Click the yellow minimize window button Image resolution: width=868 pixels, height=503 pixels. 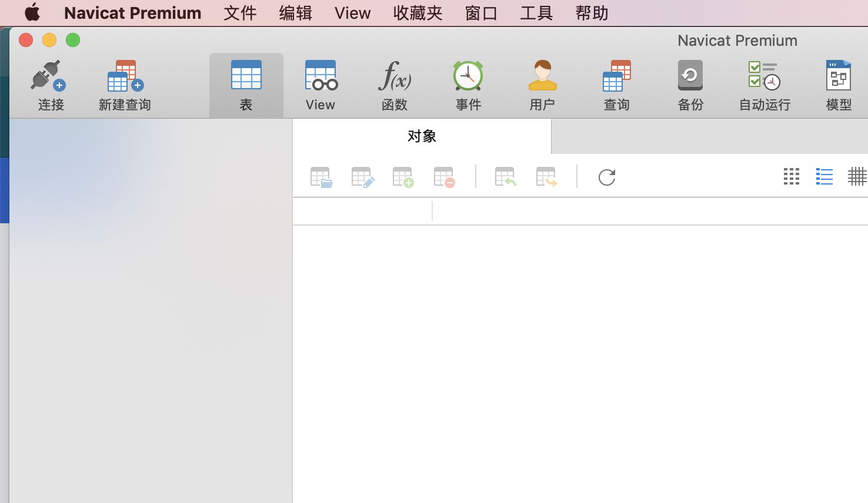point(49,40)
